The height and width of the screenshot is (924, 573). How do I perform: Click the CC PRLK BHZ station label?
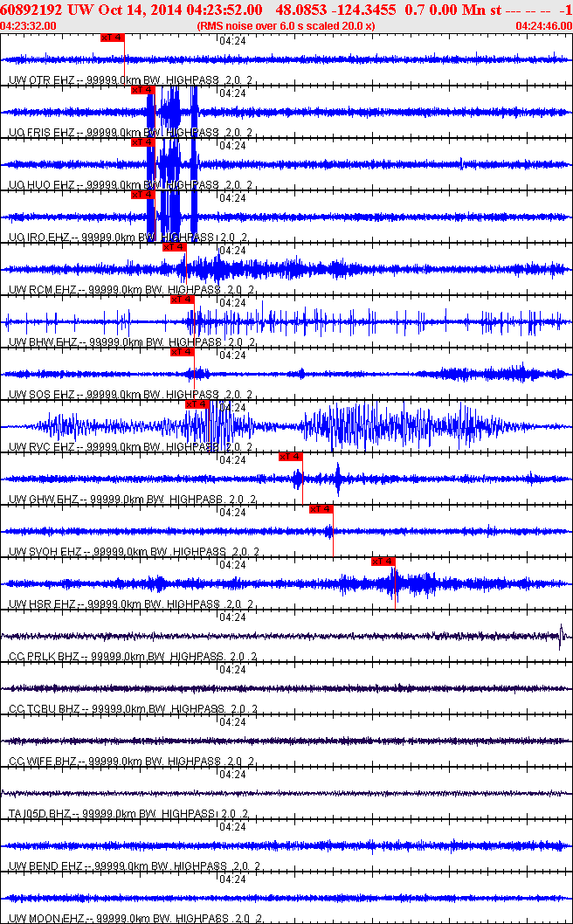coord(45,657)
